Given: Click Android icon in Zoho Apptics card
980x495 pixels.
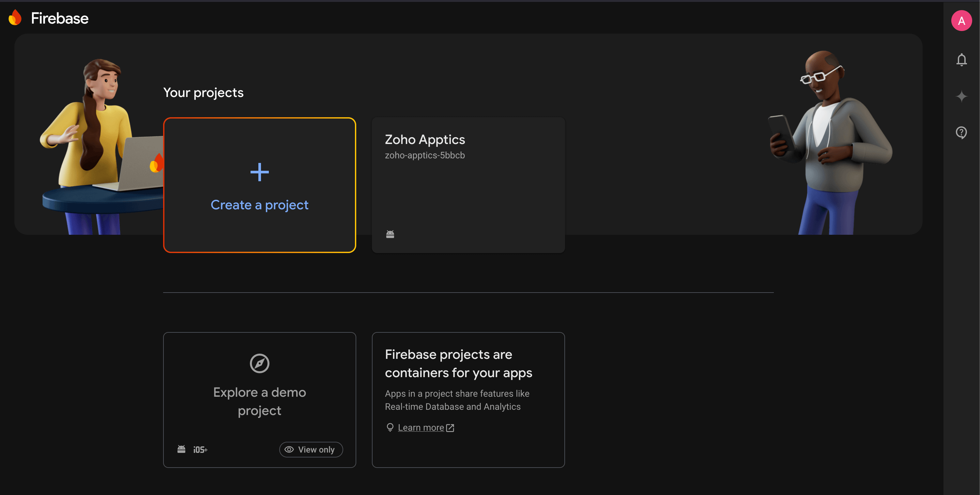Looking at the screenshot, I should click(x=390, y=234).
